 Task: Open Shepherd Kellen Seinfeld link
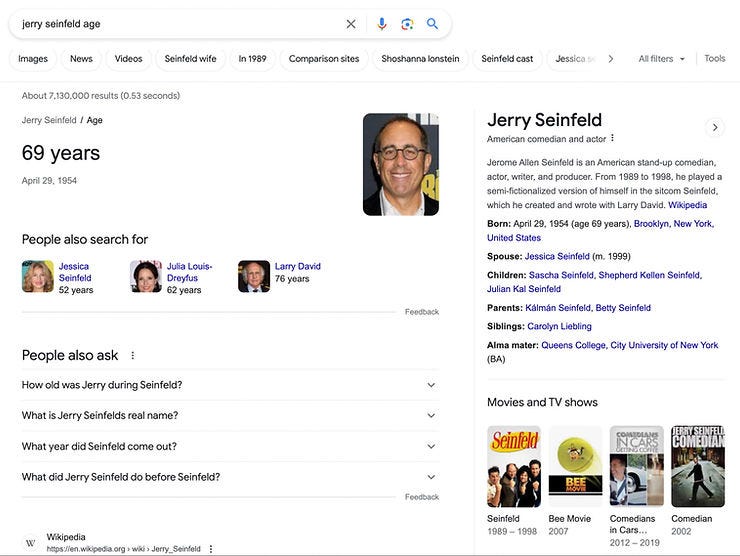coord(650,275)
